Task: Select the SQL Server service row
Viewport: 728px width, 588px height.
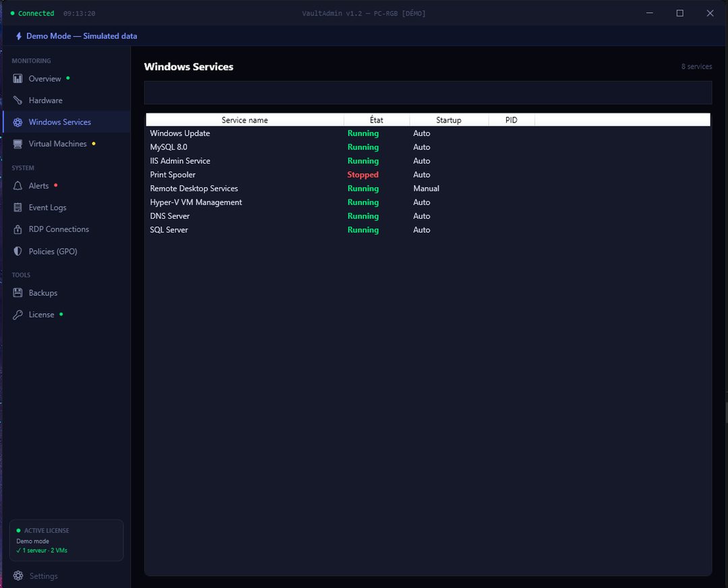Action: point(427,230)
